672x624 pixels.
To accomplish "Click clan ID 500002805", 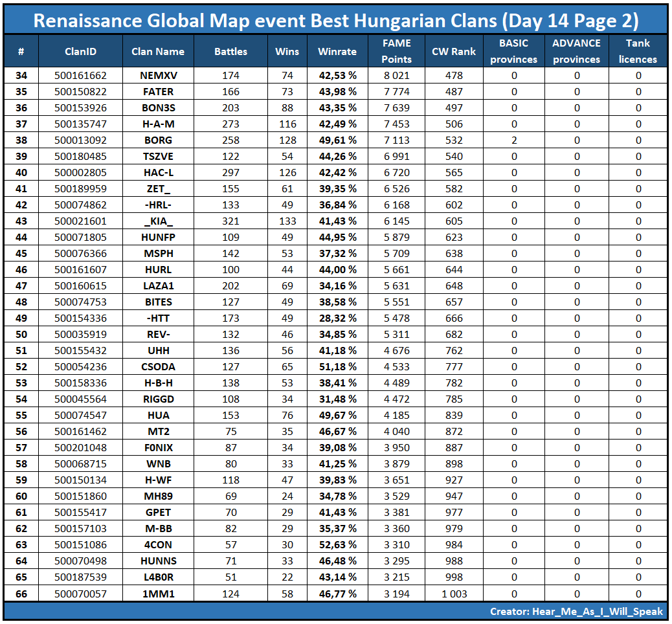I will coord(80,173).
